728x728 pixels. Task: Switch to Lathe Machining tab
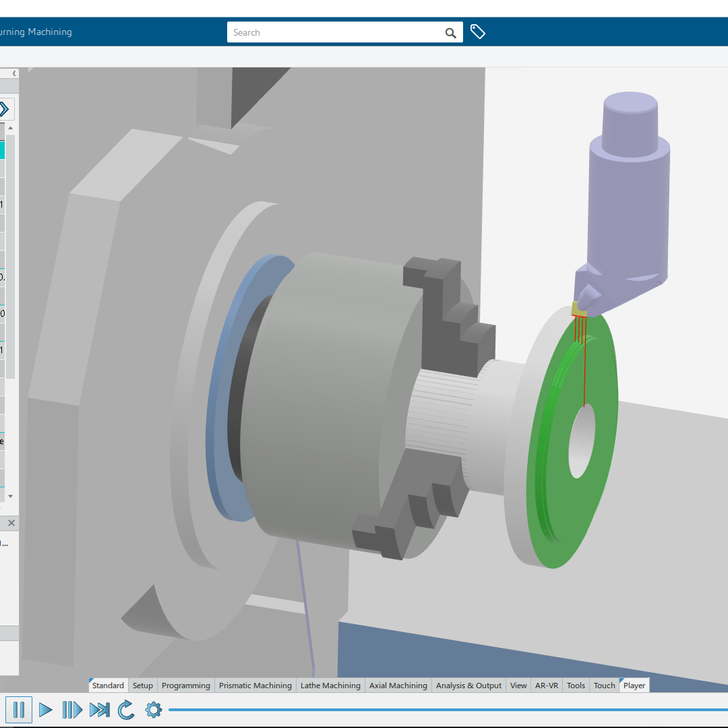(330, 686)
